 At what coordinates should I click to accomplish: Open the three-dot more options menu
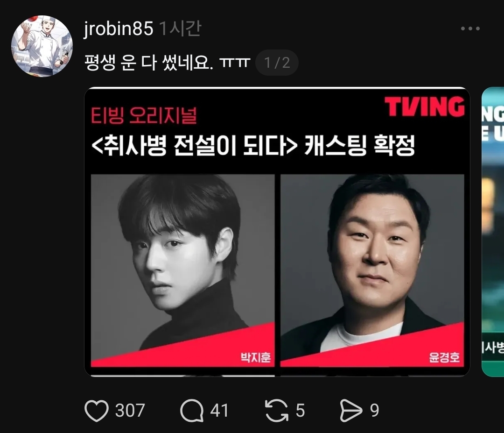(x=470, y=28)
